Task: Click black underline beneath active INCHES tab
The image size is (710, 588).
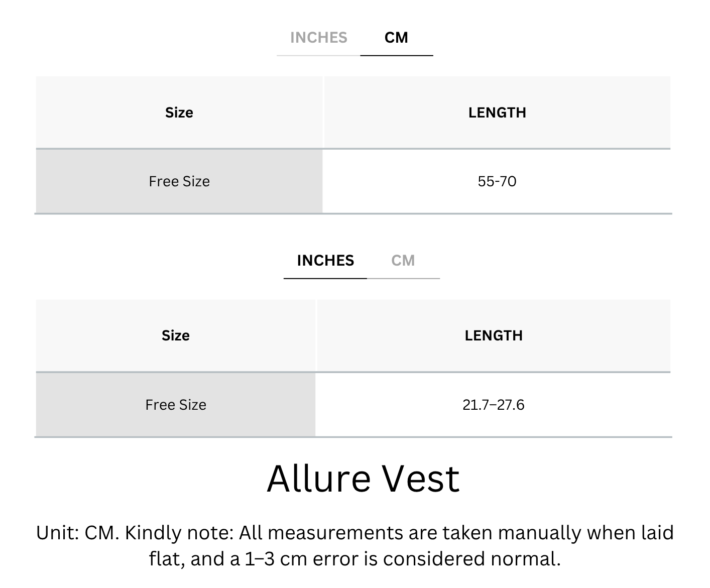Action: (325, 278)
